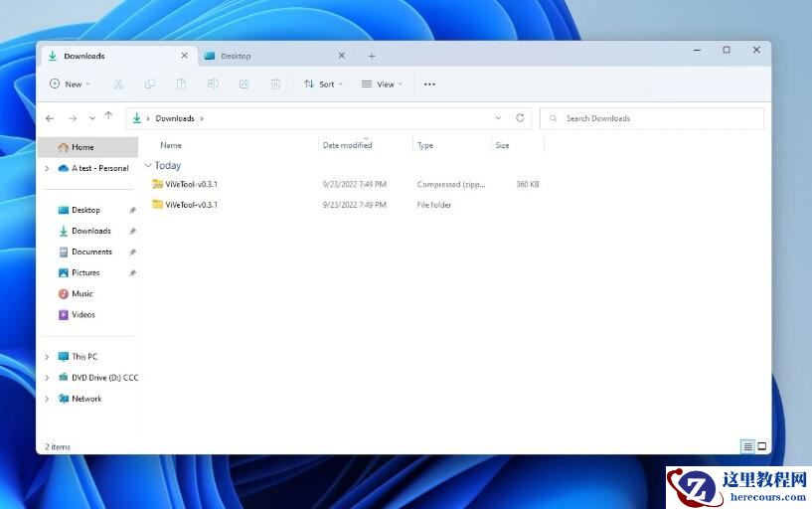
Task: Click chevron after Downloads in address bar
Action: (202, 118)
